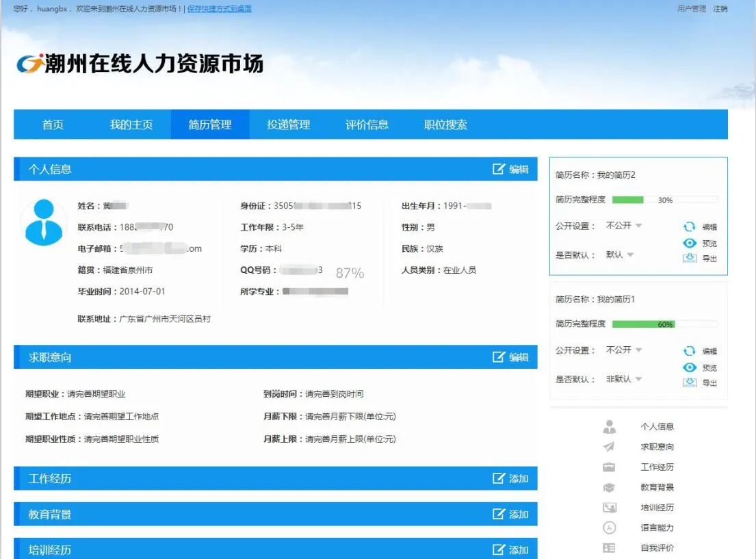Click 添加 text in 培训经历 header
This screenshot has width=756, height=559.
(x=519, y=550)
